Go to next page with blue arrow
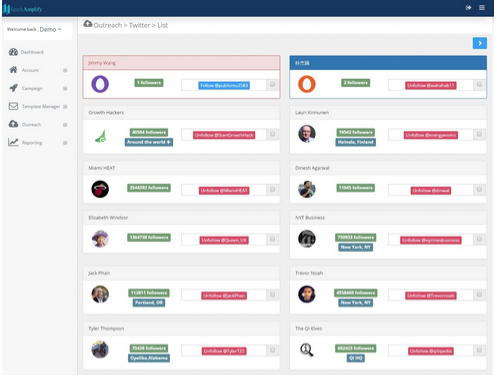 [x=480, y=43]
